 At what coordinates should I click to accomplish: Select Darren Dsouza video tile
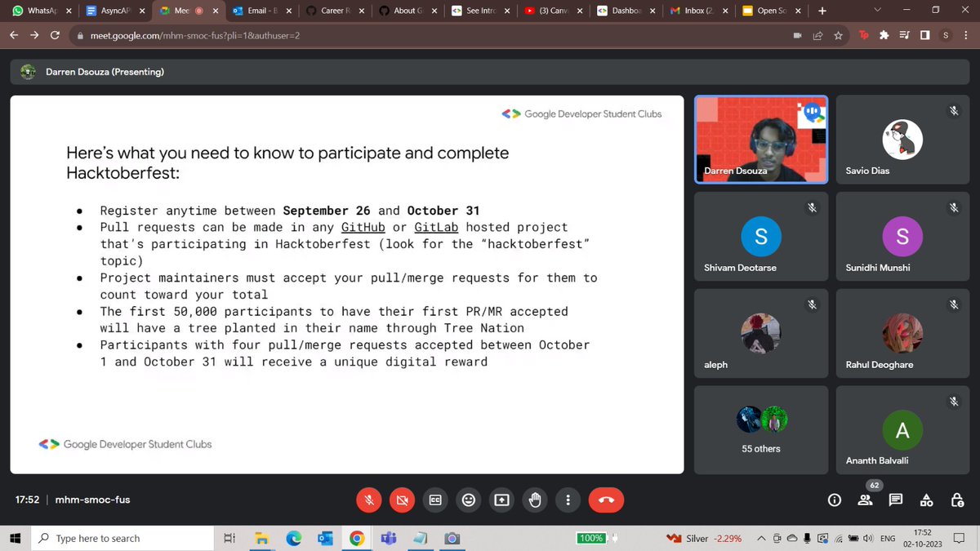click(761, 140)
